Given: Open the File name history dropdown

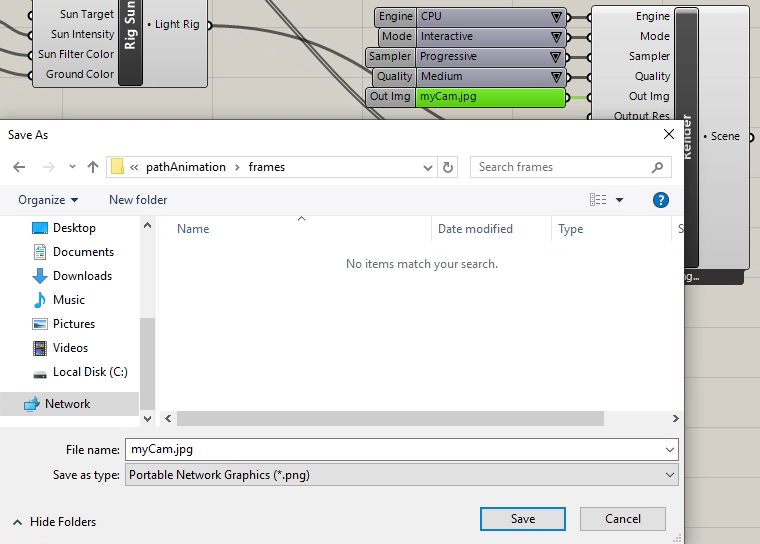Looking at the screenshot, I should (670, 450).
